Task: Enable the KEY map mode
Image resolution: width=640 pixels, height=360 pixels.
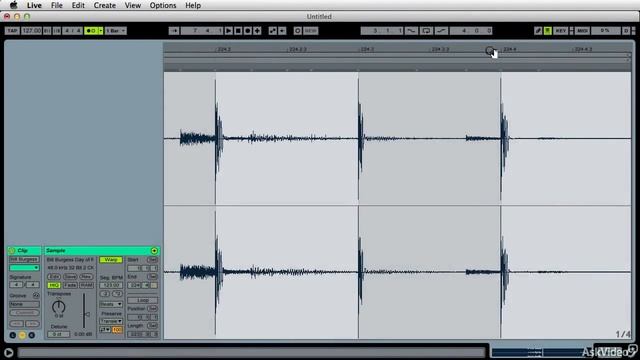Action: click(x=560, y=31)
